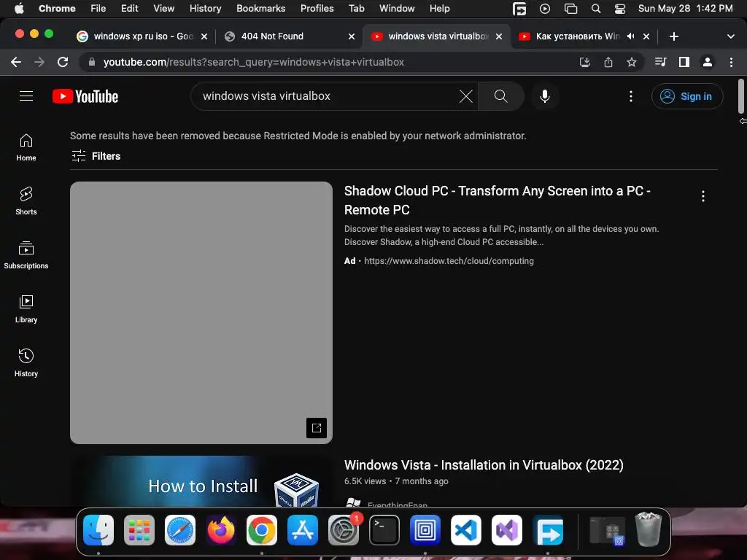The height and width of the screenshot is (560, 747).
Task: Open System Settings from the Dock
Action: click(x=344, y=530)
